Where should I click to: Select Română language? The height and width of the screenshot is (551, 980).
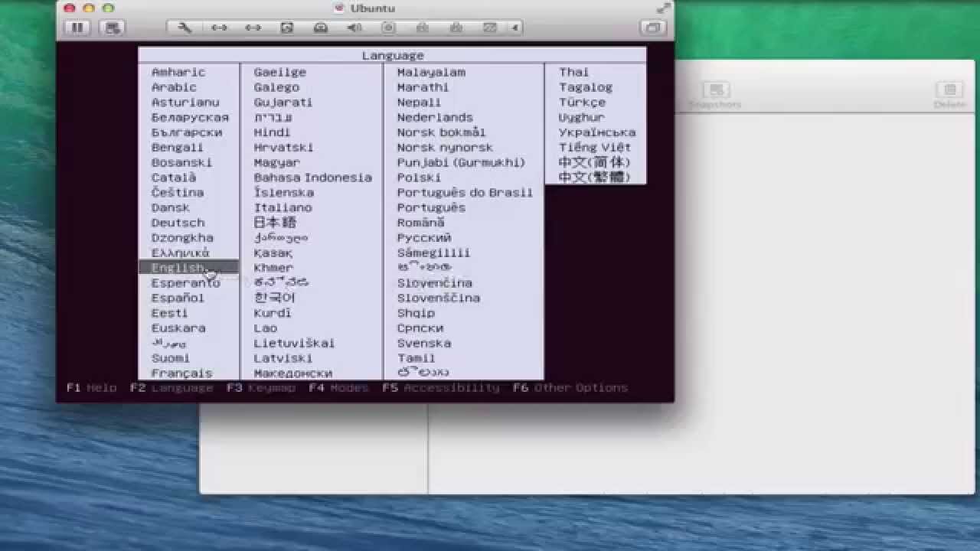(421, 223)
